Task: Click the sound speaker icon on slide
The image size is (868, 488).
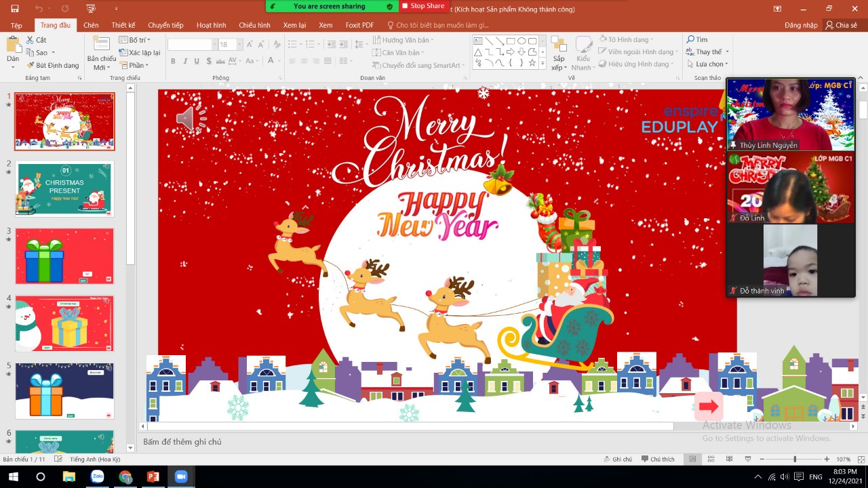Action: tap(191, 119)
